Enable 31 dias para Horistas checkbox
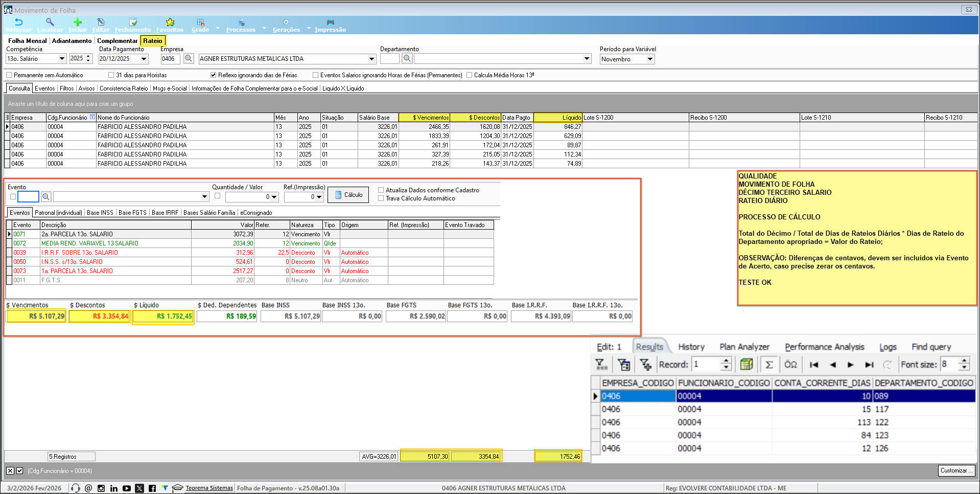 point(111,75)
